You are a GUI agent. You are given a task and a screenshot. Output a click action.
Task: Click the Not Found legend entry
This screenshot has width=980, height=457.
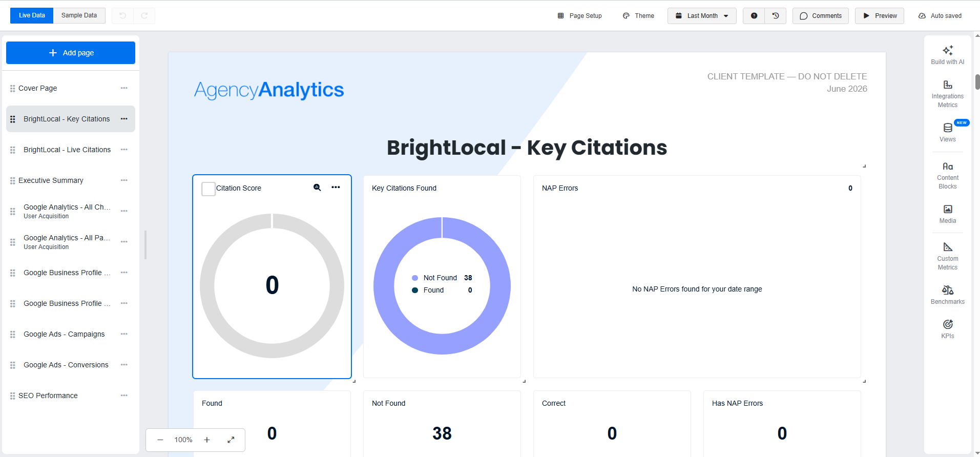tap(442, 278)
